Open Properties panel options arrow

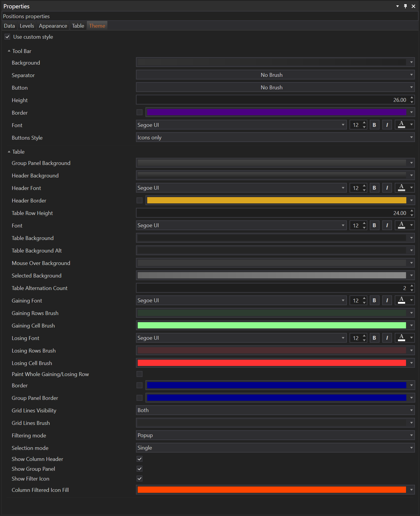click(x=397, y=6)
